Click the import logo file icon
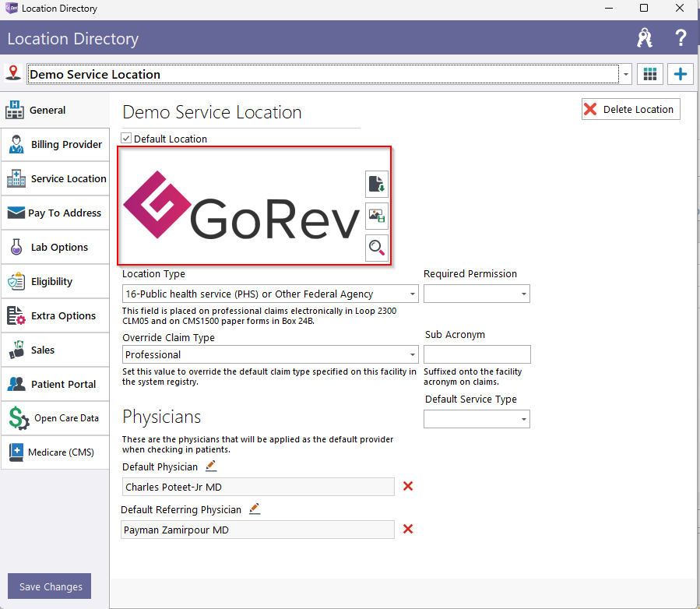This screenshot has width=700, height=609. (376, 184)
